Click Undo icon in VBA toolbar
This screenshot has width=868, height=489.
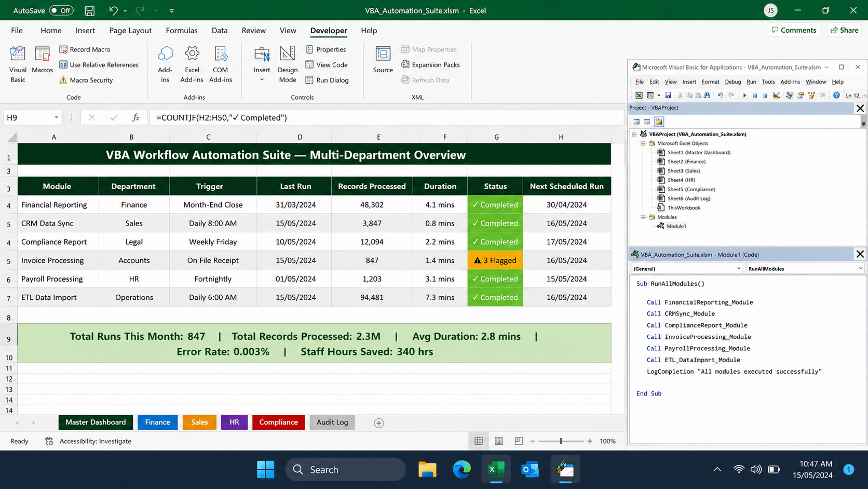click(x=720, y=95)
